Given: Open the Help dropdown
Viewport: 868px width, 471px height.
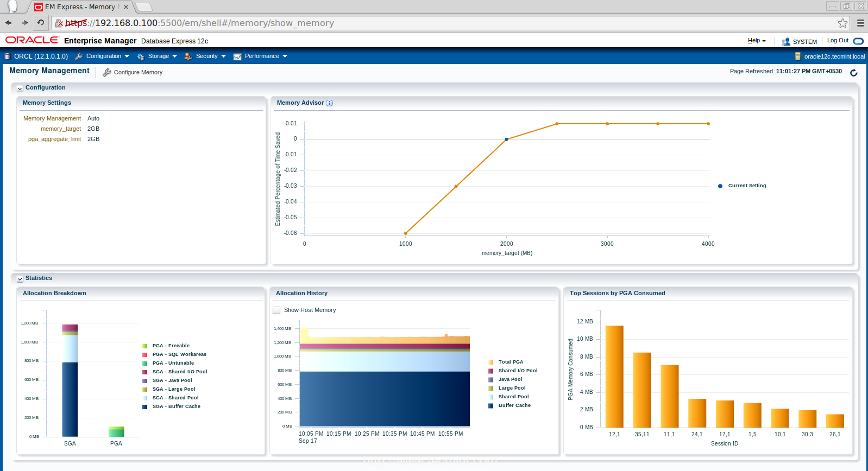Looking at the screenshot, I should (756, 41).
